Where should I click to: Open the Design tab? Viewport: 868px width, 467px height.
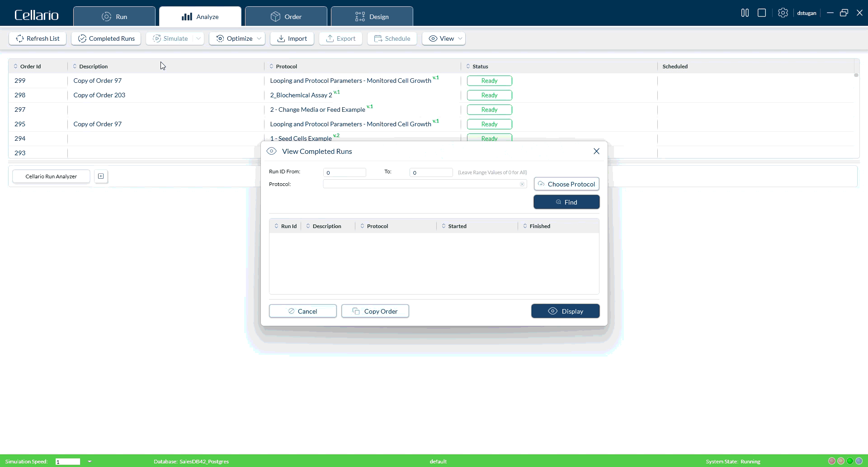click(372, 16)
